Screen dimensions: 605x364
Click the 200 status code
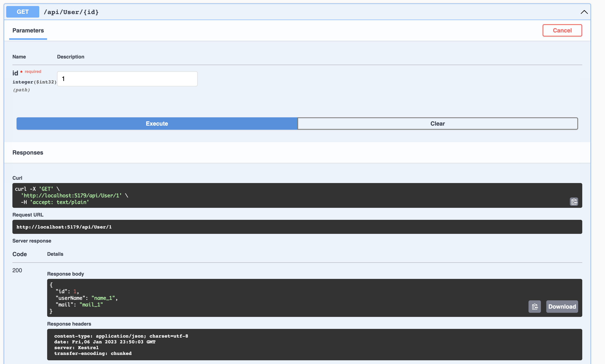pyautogui.click(x=17, y=270)
